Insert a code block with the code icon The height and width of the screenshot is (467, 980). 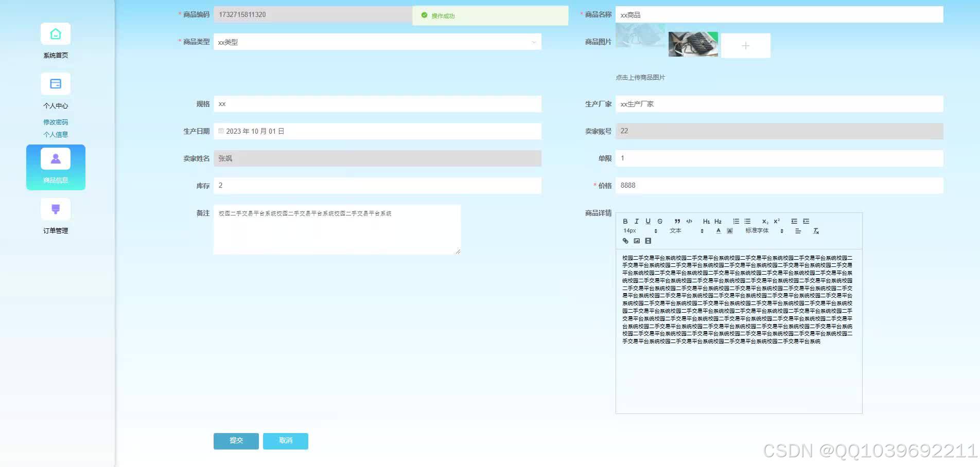pos(689,221)
